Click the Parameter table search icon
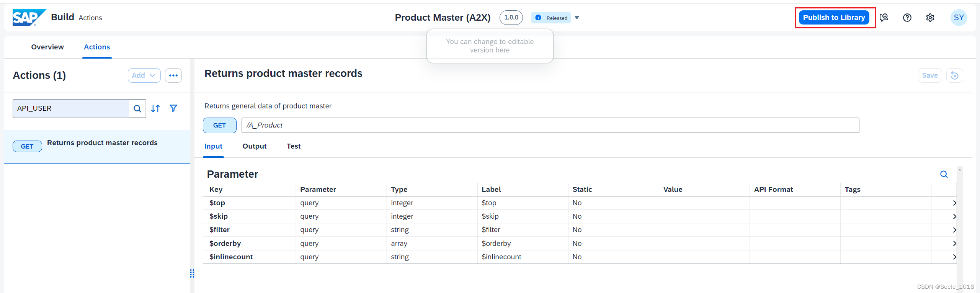Image resolution: width=980 pixels, height=293 pixels. click(x=944, y=174)
